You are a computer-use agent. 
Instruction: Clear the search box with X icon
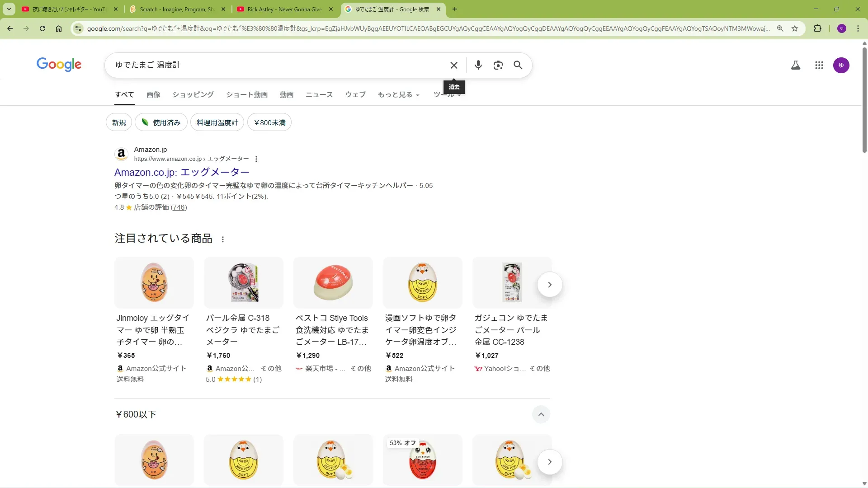coord(454,65)
